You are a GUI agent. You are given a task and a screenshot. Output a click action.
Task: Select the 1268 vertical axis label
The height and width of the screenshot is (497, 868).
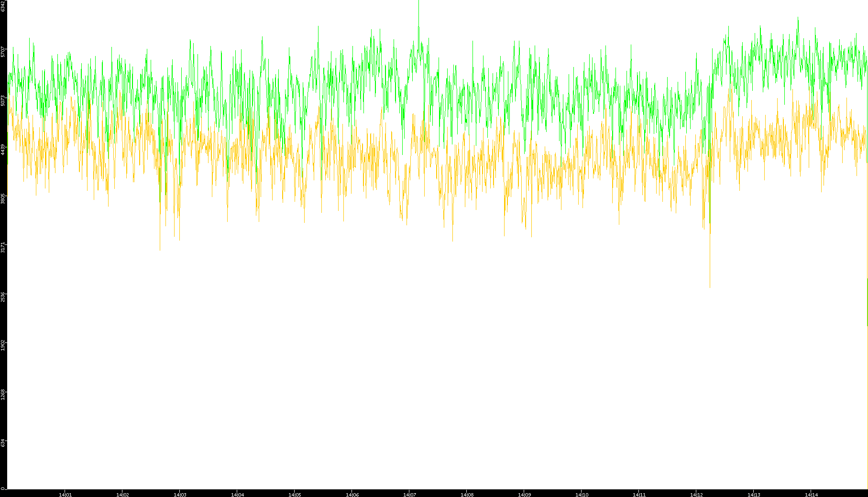point(3,394)
